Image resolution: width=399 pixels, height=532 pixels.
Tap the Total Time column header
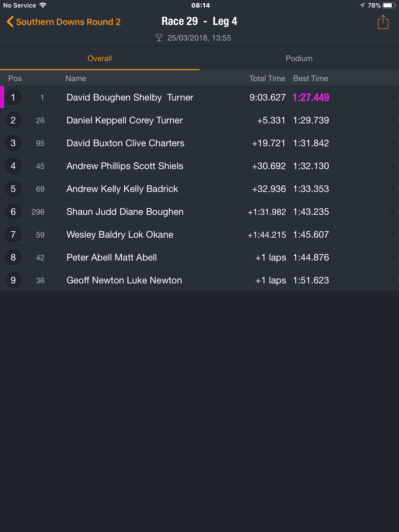pos(267,78)
